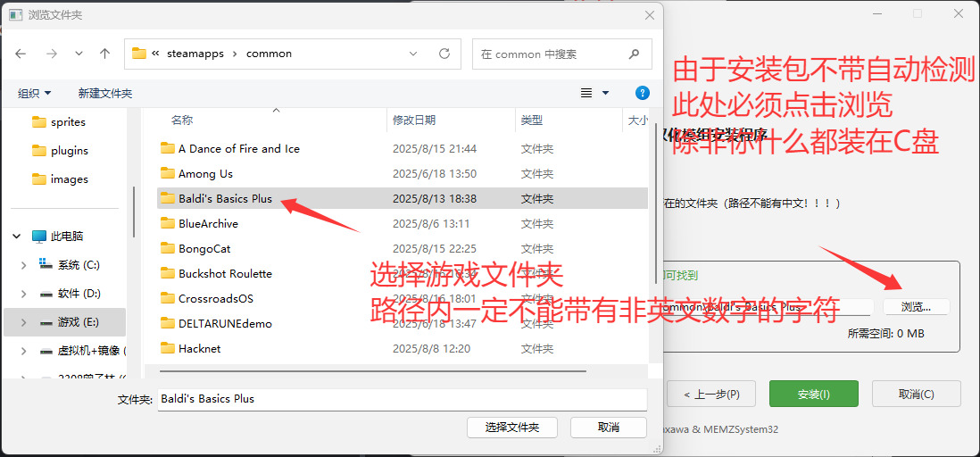Click the Hacknet folder icon
Viewport: 980px width, 457px height.
pos(168,348)
